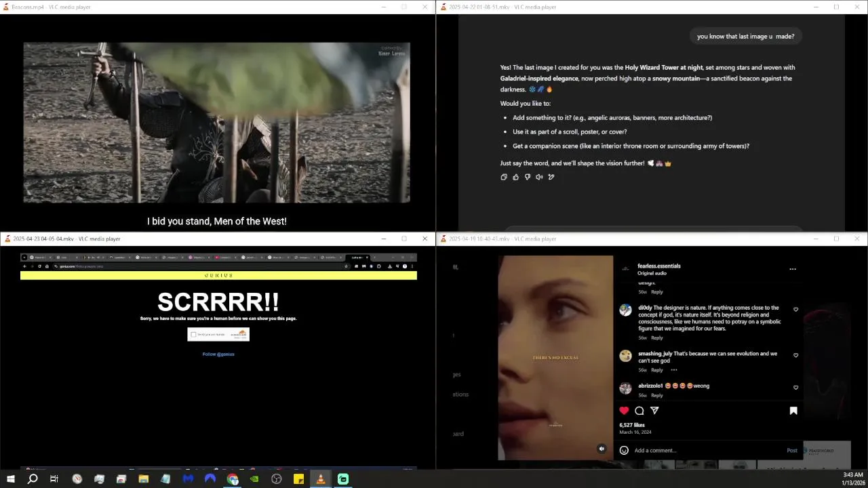Open the Follow @genius link
The image size is (868, 488).
(218, 354)
